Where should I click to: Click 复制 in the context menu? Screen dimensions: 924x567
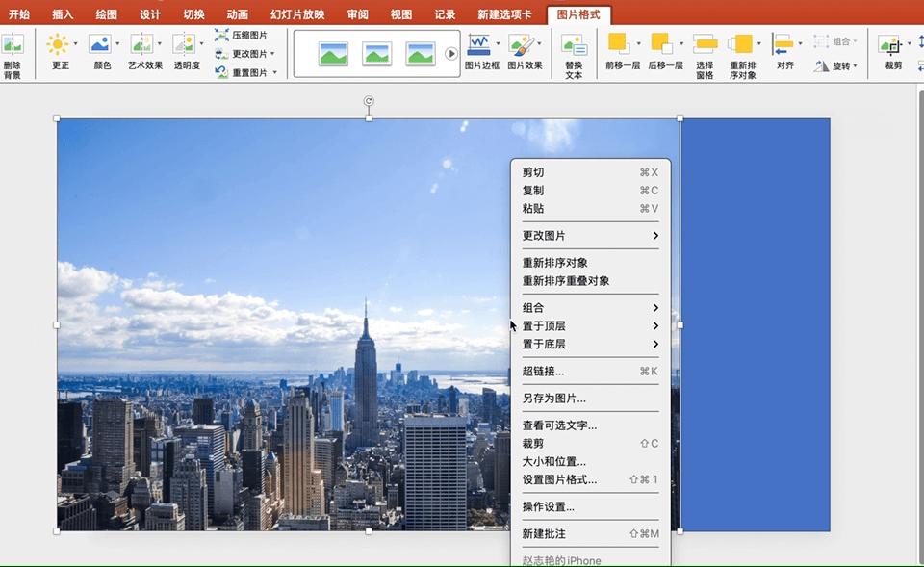[x=533, y=191]
